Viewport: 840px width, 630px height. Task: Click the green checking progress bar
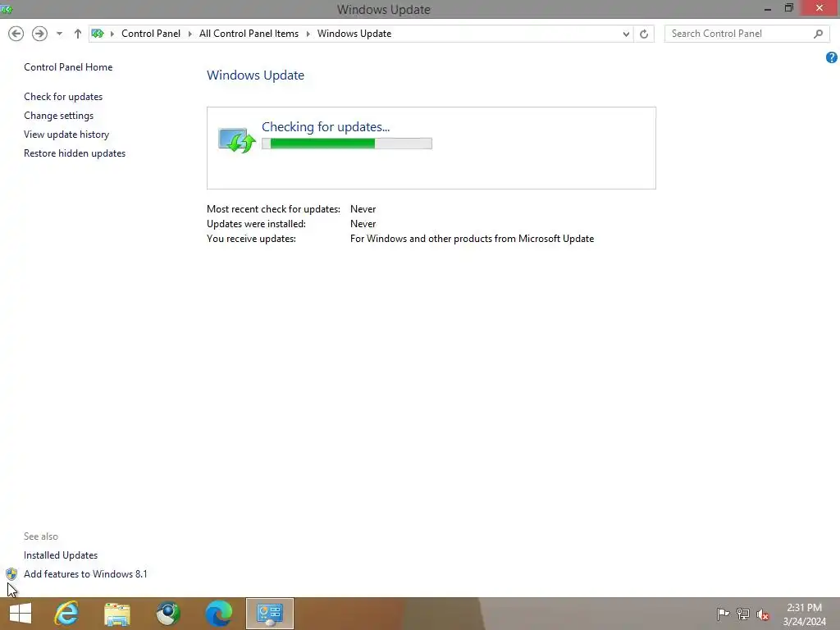(x=347, y=144)
